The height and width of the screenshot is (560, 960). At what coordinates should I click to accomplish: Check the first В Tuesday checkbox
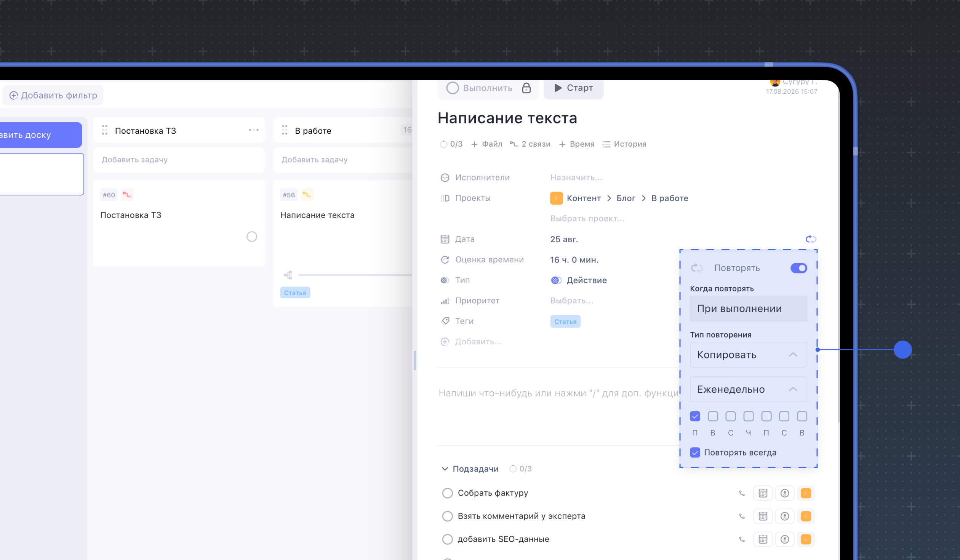[x=713, y=416]
